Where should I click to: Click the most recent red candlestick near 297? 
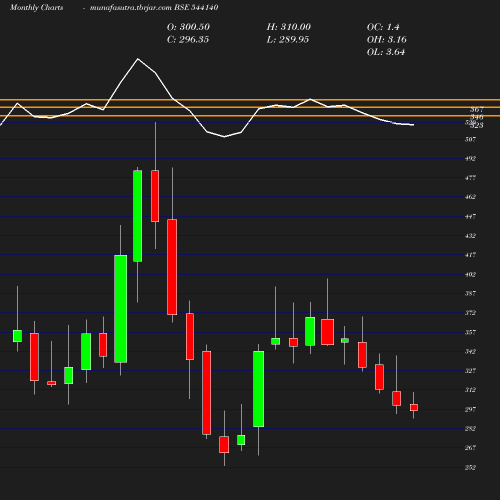tap(414, 407)
